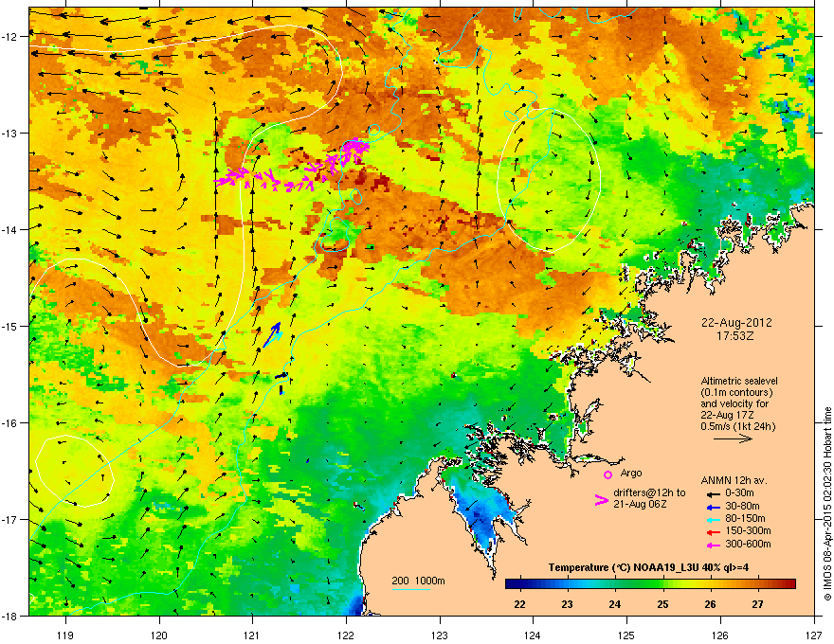Click the date label 22-Aug-2012

[736, 323]
